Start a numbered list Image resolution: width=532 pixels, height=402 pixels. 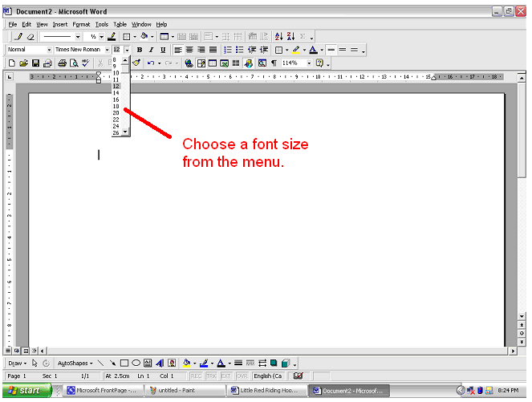pyautogui.click(x=228, y=50)
